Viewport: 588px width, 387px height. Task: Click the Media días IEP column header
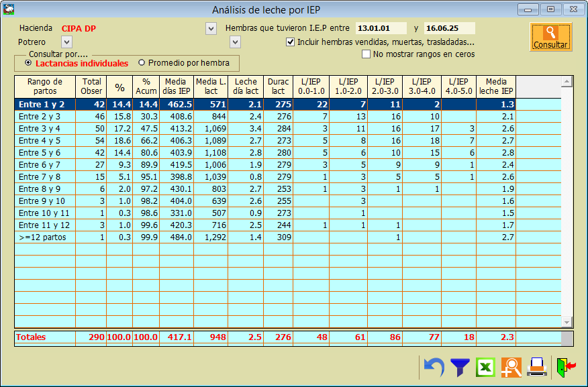pyautogui.click(x=177, y=87)
